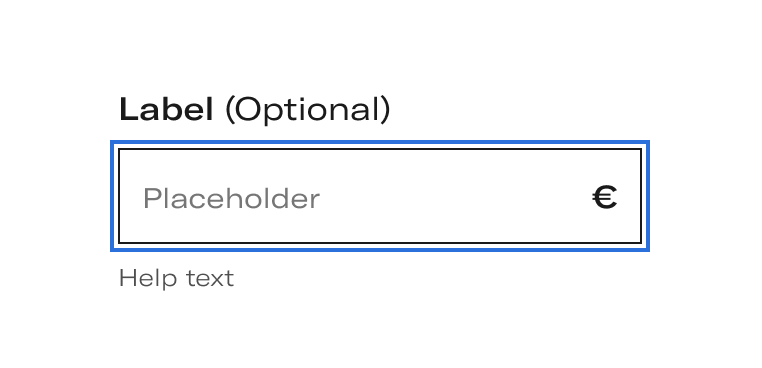Select the gray Placeholder text
The height and width of the screenshot is (368, 762).
[x=231, y=198]
